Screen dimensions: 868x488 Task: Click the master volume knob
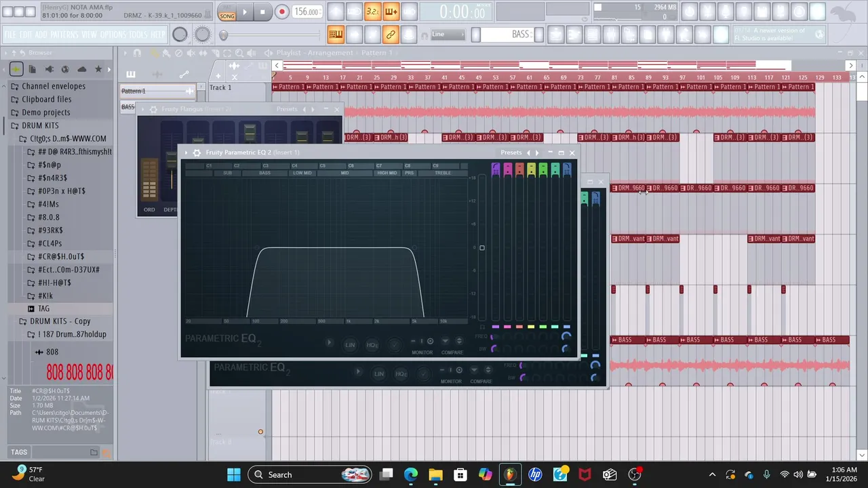point(180,34)
